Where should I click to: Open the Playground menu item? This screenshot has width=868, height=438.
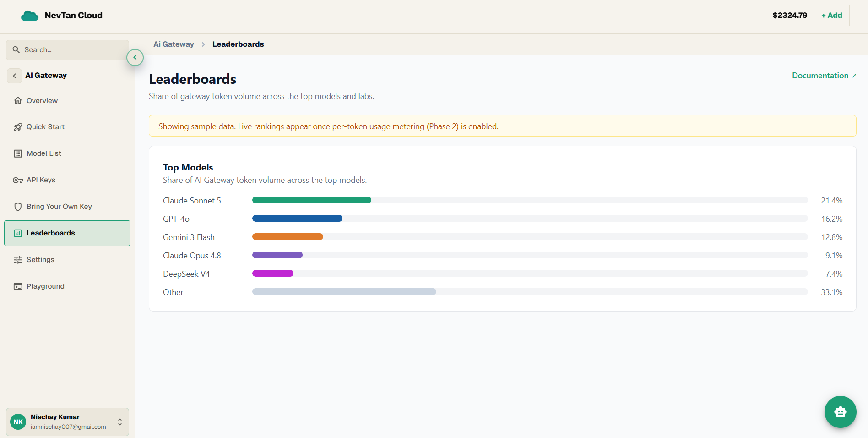pyautogui.click(x=67, y=286)
